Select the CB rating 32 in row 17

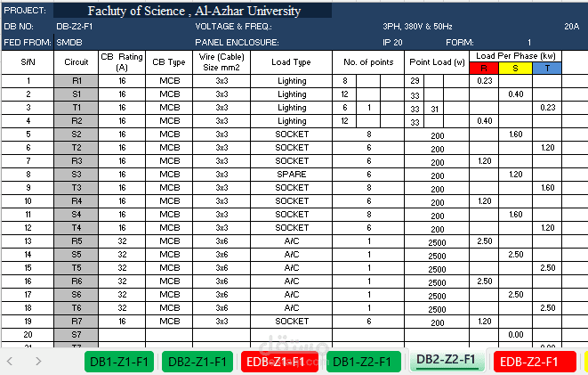click(x=122, y=295)
